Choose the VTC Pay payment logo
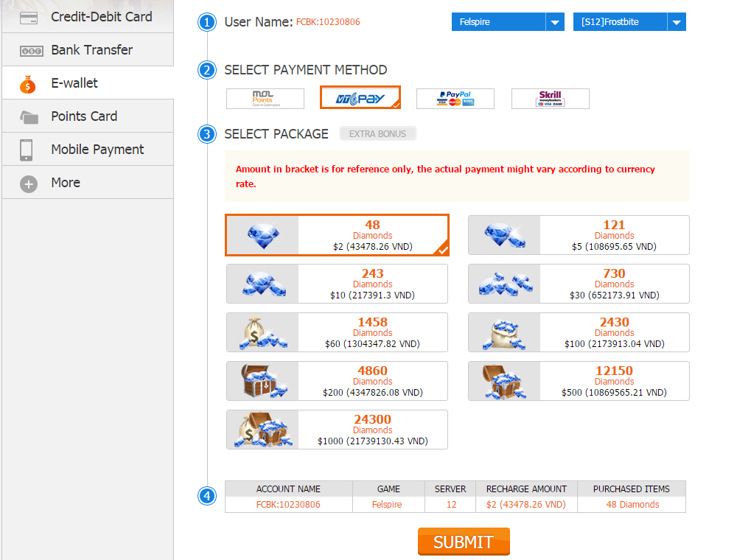This screenshot has height=560, width=737. pyautogui.click(x=360, y=98)
